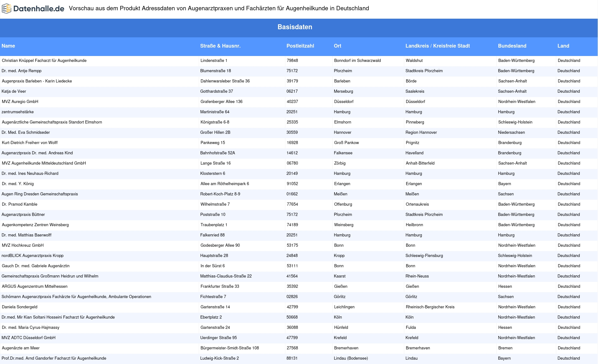Viewport: 598px width, 364px height.
Task: Click Grafenberger Allee 136 address
Action: point(221,102)
